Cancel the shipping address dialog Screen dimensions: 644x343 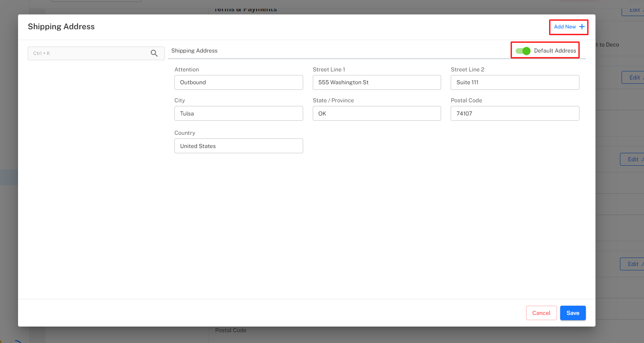(x=541, y=313)
